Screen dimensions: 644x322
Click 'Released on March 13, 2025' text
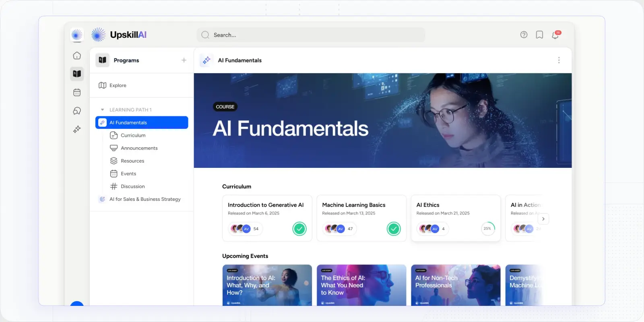coord(349,213)
